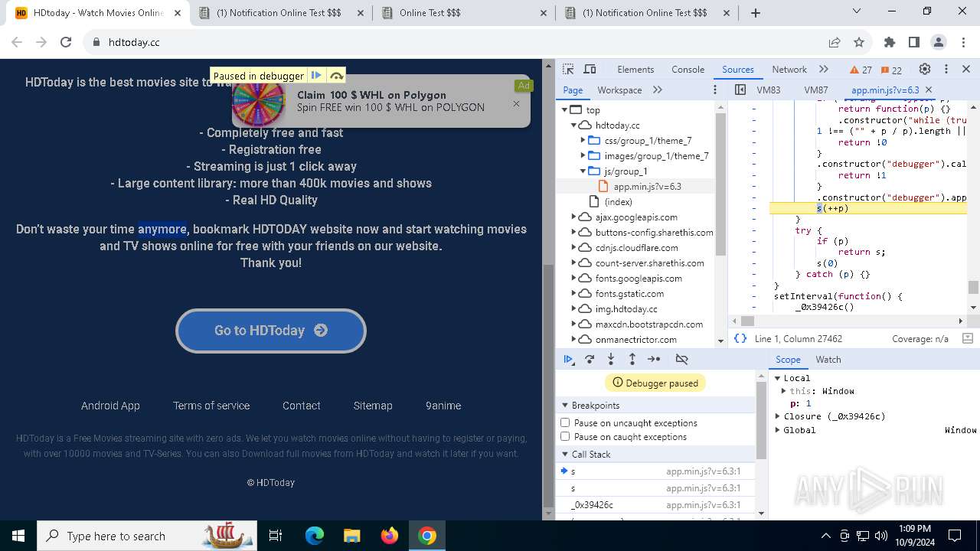Click the hdtoday.cc address bar
Screen dimensions: 980x551
(452, 43)
